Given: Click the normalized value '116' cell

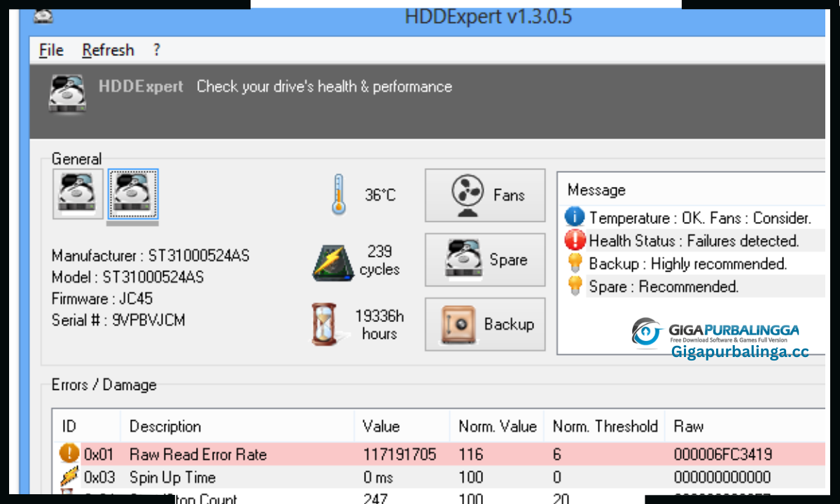Looking at the screenshot, I should [471, 454].
